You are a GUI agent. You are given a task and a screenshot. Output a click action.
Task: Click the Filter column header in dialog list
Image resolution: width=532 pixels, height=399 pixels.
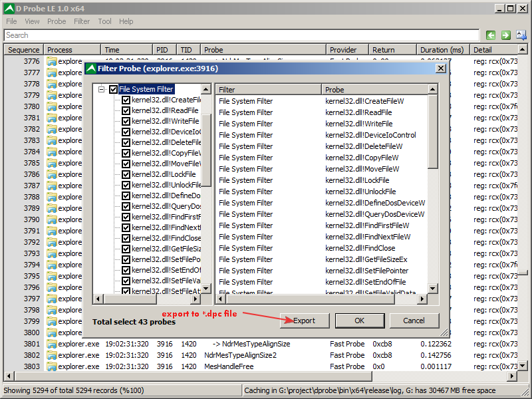pos(269,90)
